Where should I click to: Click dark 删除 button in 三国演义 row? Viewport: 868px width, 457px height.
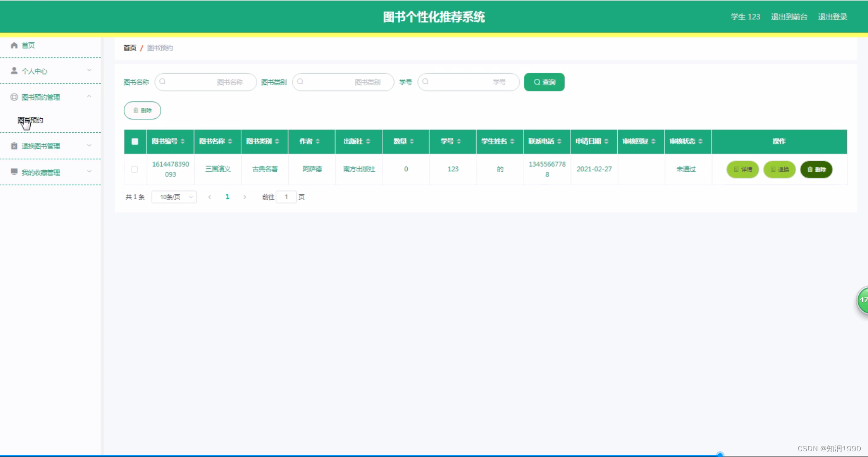point(816,169)
